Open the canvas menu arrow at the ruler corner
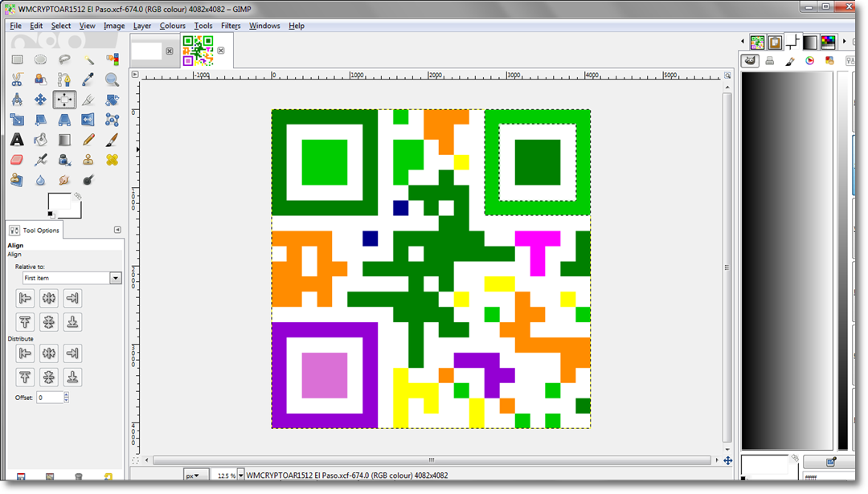Image resolution: width=868 pixels, height=494 pixels. [134, 74]
